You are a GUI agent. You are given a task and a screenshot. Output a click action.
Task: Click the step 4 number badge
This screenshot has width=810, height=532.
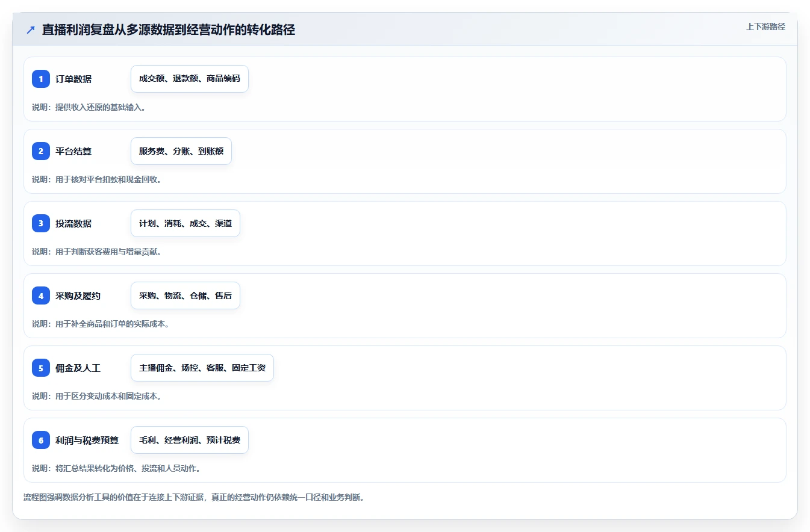tap(41, 295)
